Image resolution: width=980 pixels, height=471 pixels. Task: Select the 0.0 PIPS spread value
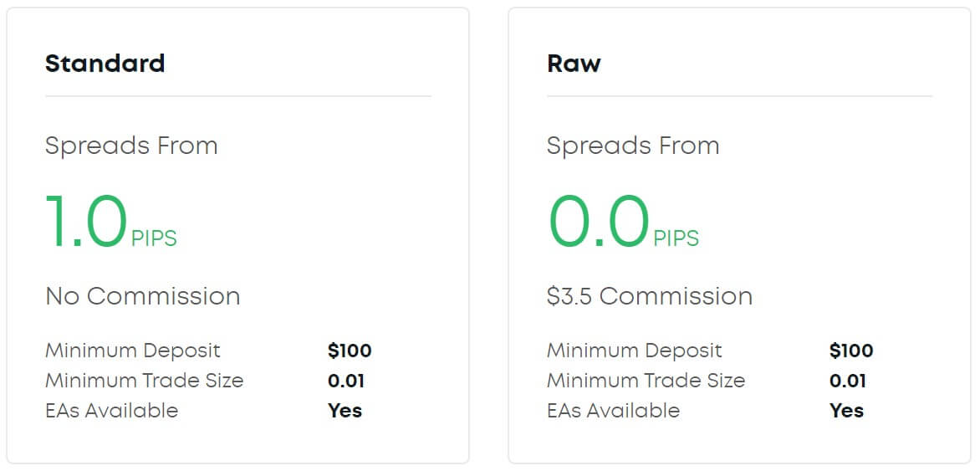click(623, 223)
